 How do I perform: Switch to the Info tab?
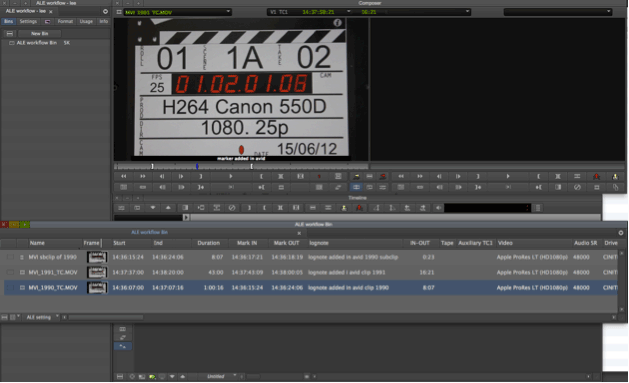tap(103, 22)
